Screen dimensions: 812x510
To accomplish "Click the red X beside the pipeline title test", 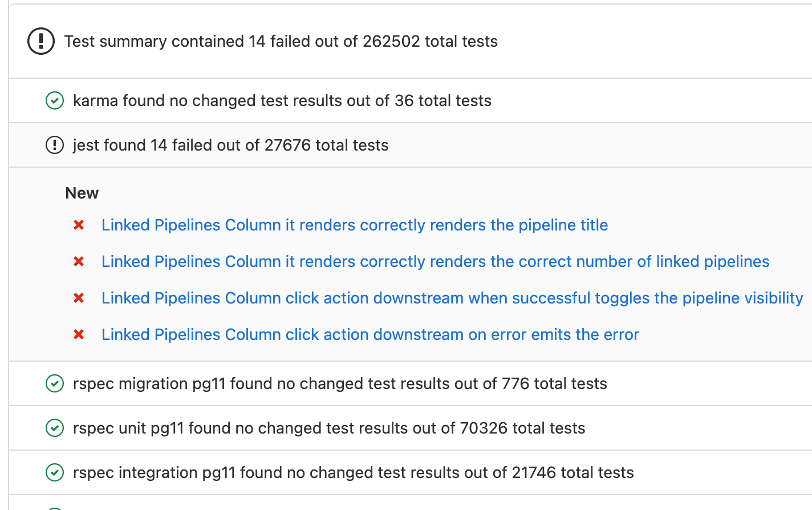I will pyautogui.click(x=78, y=225).
